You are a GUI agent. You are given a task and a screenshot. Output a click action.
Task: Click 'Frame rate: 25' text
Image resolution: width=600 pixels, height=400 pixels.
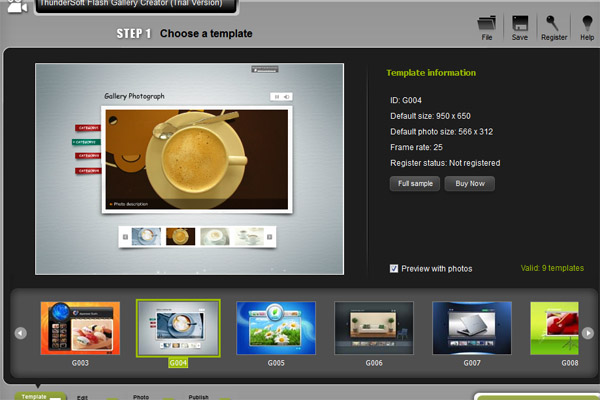coord(416,147)
